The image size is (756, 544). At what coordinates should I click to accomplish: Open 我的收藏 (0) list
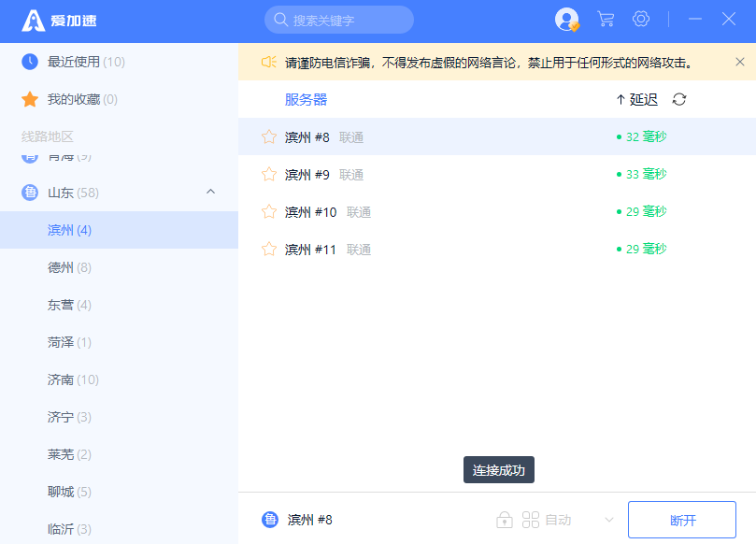pyautogui.click(x=119, y=99)
